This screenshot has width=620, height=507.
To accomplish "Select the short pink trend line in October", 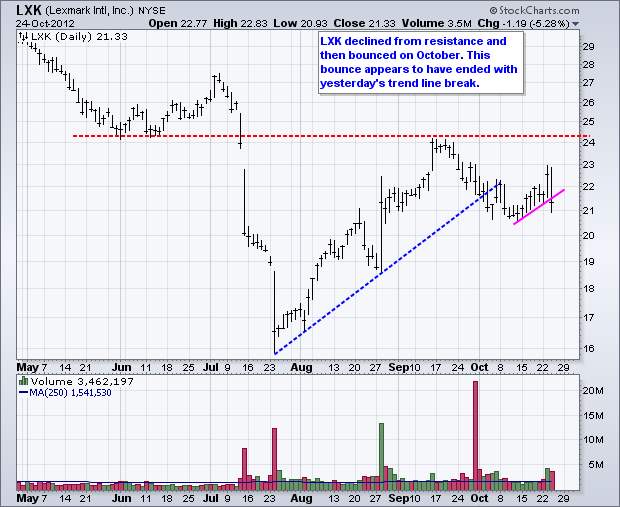I will (x=539, y=207).
